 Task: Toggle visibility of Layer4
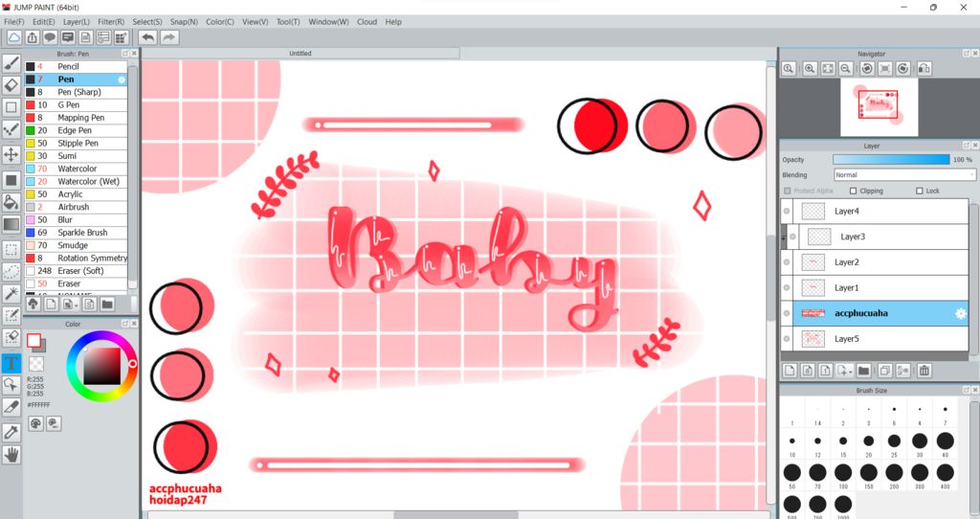[x=787, y=212]
